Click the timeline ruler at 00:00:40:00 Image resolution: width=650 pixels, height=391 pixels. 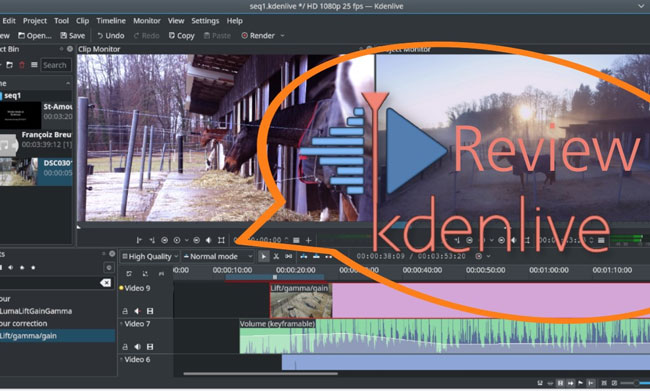[422, 270]
